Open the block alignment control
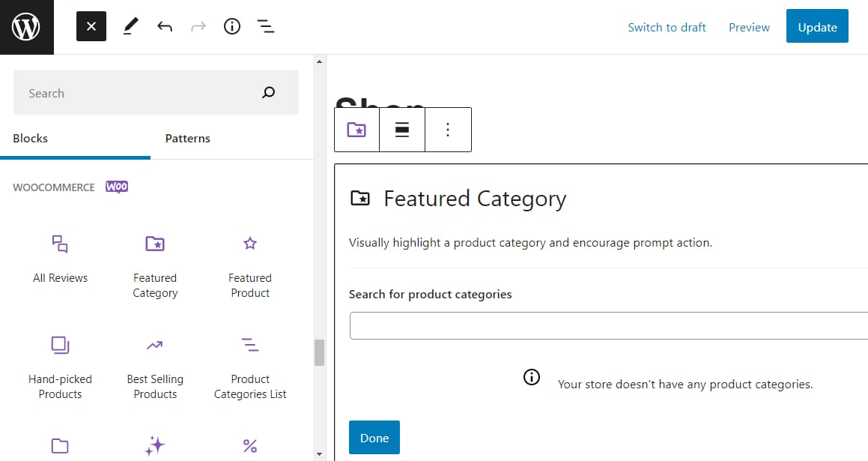Image resolution: width=868 pixels, height=461 pixels. click(x=402, y=129)
